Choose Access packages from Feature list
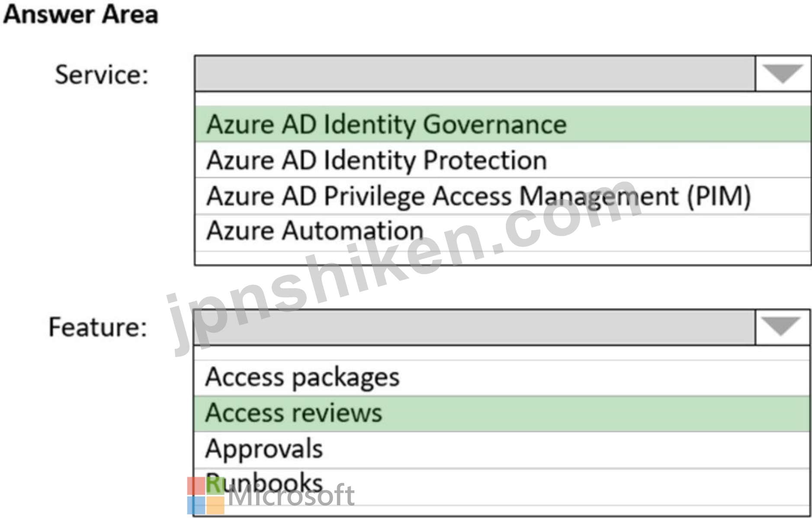The height and width of the screenshot is (518, 812). coord(302,377)
